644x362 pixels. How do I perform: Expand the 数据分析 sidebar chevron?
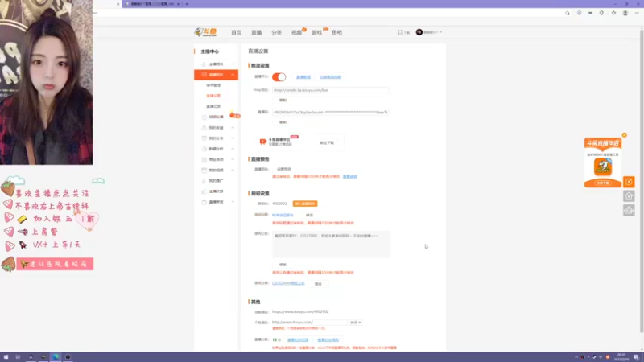coord(233,149)
